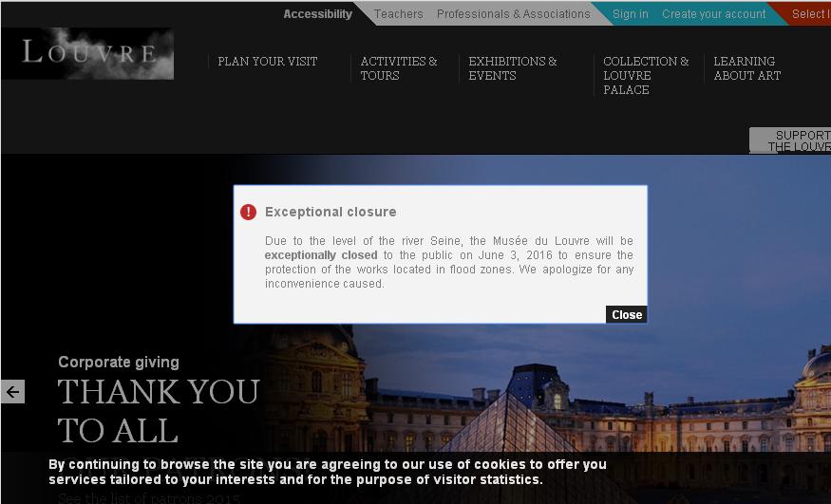Screen dimensions: 831x504
Task: Click the Support the Louvre button
Action: click(x=790, y=140)
